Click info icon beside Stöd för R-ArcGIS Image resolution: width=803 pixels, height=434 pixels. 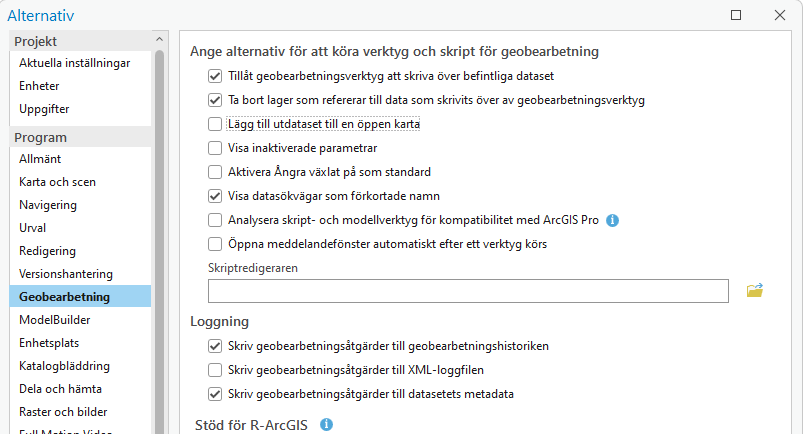coord(325,425)
